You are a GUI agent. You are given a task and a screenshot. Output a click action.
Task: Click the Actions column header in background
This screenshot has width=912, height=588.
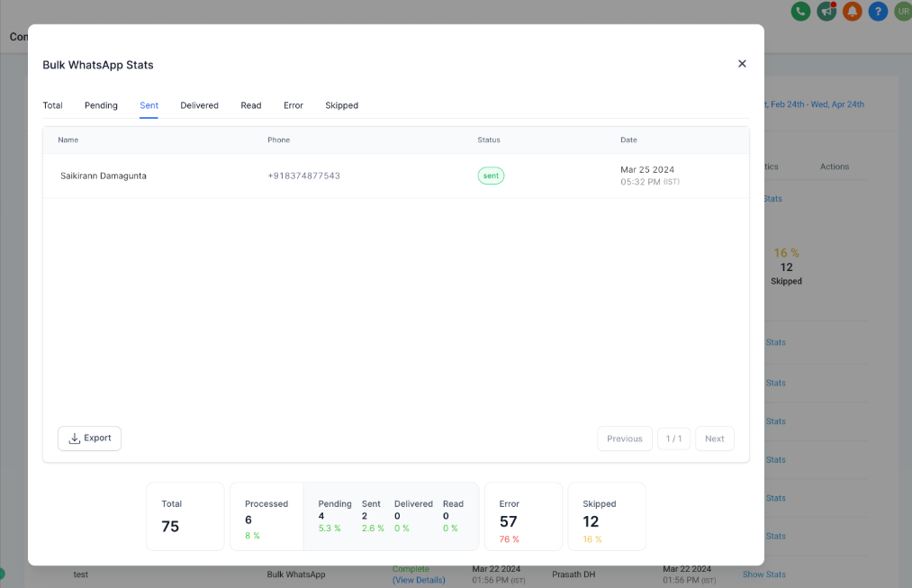click(834, 167)
